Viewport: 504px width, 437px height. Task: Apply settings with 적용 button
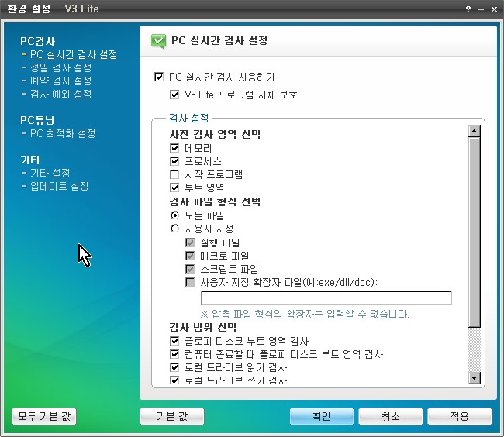(x=460, y=416)
